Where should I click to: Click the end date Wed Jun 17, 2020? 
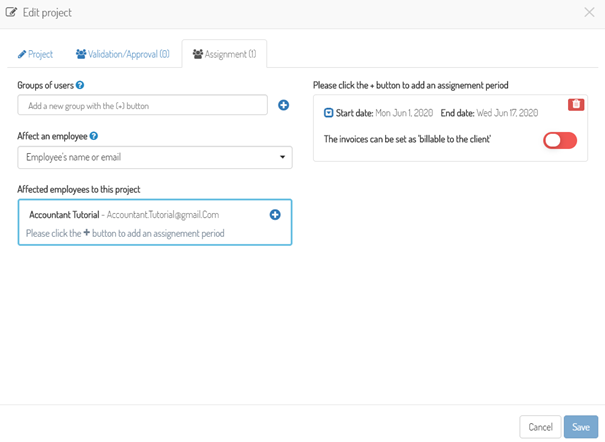coord(507,113)
